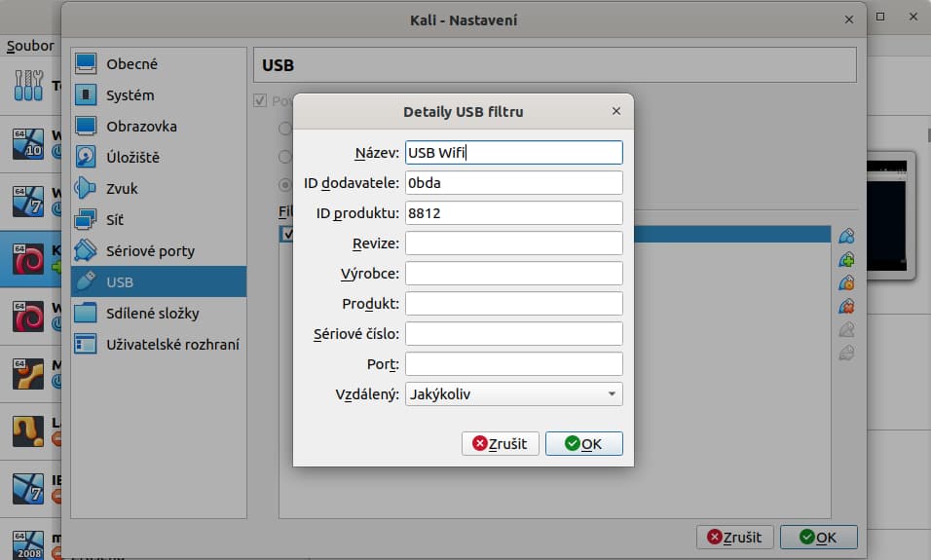Viewport: 931px width, 560px height.
Task: Click remove selected USB filter icon
Action: tap(846, 307)
